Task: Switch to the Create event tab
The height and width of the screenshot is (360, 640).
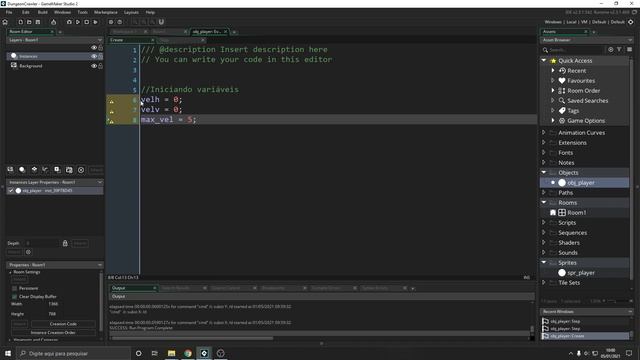Action: click(132, 40)
